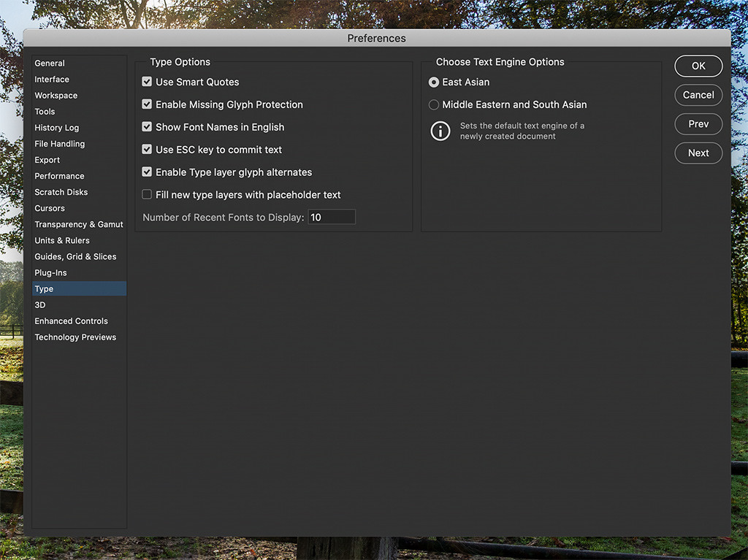The image size is (748, 560).
Task: Toggle Enable Missing Glyph Protection
Action: pos(147,105)
